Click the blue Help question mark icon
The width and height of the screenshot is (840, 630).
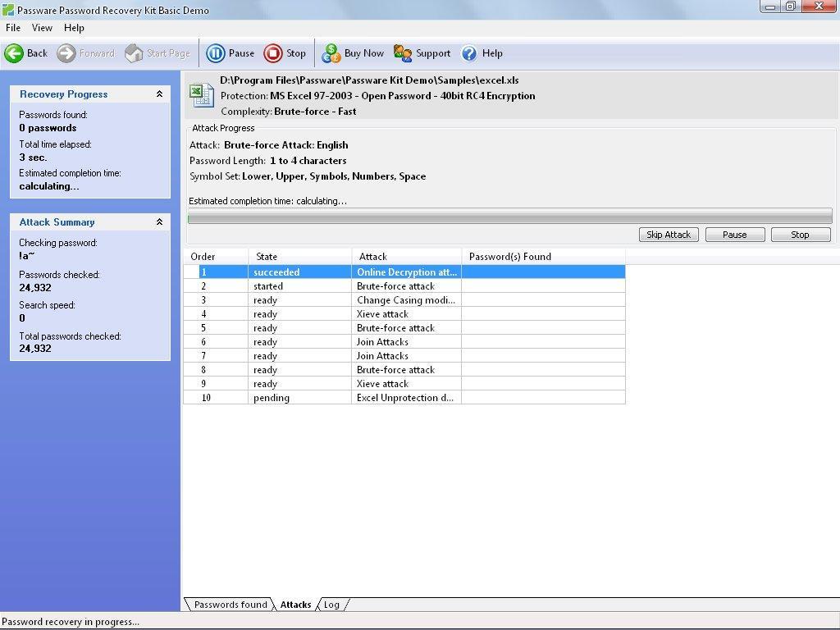(x=468, y=53)
